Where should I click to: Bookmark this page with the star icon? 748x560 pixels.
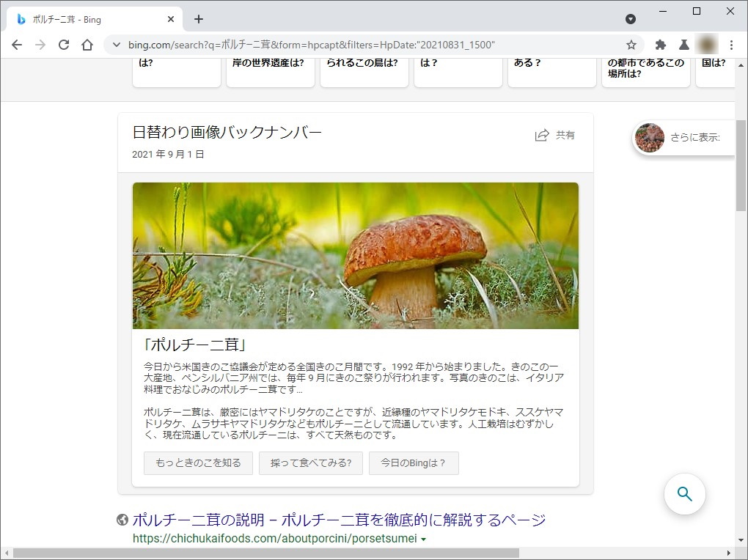click(x=631, y=45)
